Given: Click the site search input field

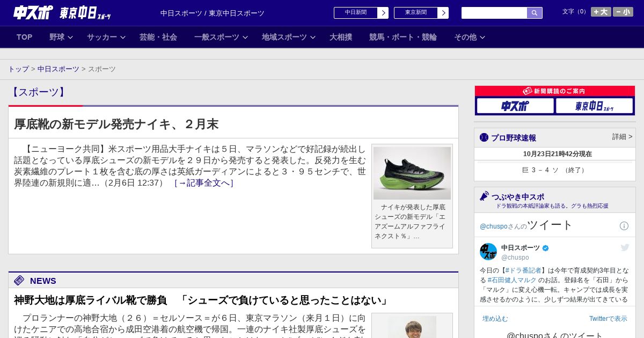Looking at the screenshot, I should coord(494,13).
